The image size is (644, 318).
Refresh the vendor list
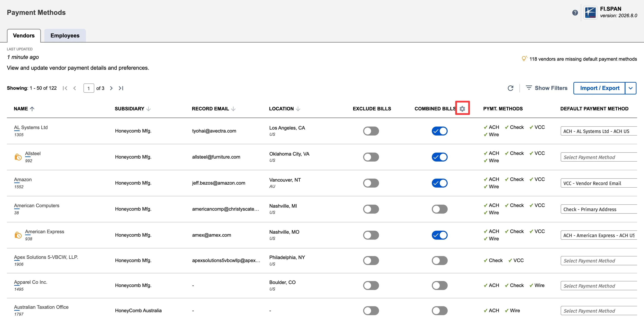[510, 88]
